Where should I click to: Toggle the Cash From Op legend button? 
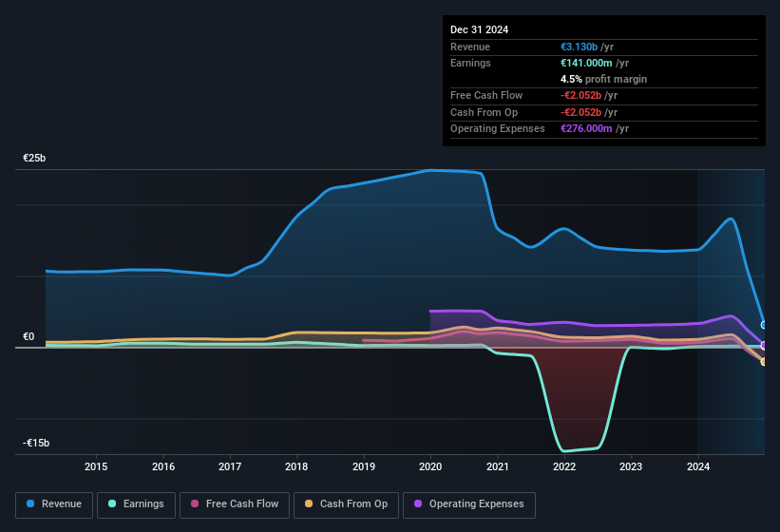(x=346, y=504)
